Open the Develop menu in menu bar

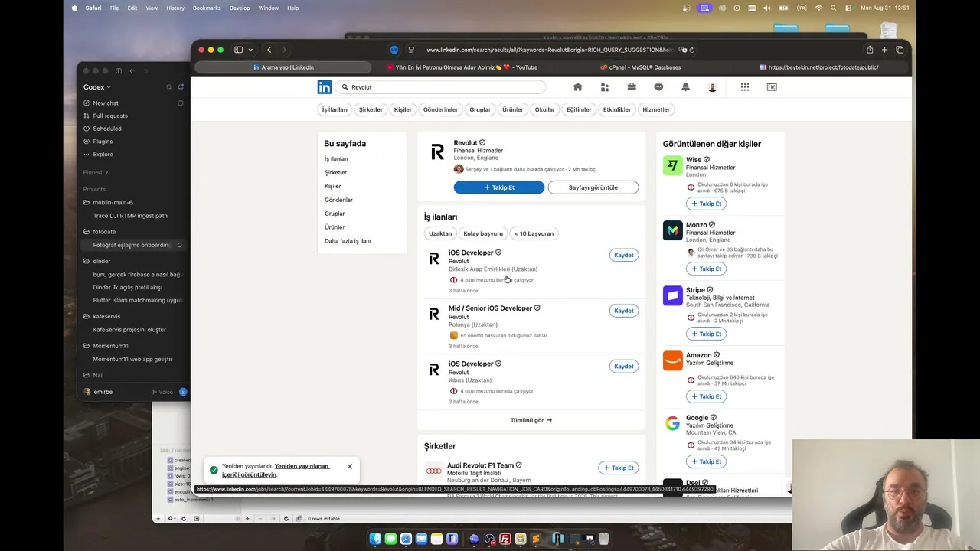click(240, 8)
